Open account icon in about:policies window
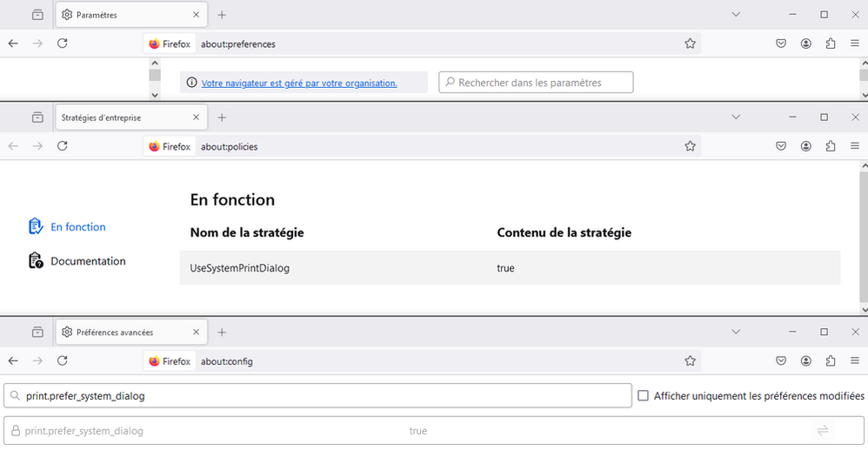The image size is (868, 464). tap(806, 146)
